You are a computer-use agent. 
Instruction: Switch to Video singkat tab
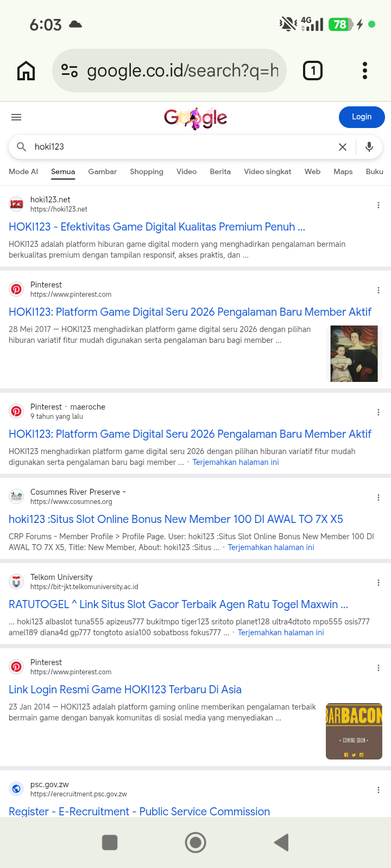[x=267, y=171]
